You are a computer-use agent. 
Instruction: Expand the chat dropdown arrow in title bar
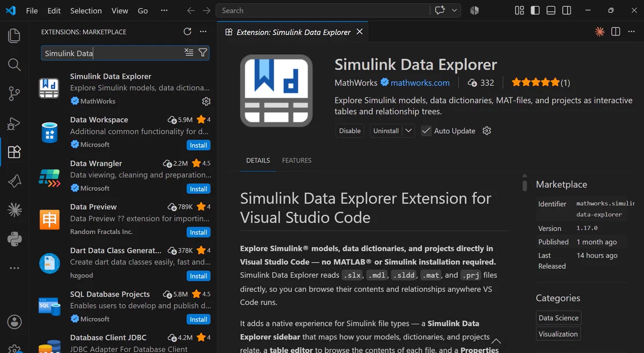click(x=455, y=10)
